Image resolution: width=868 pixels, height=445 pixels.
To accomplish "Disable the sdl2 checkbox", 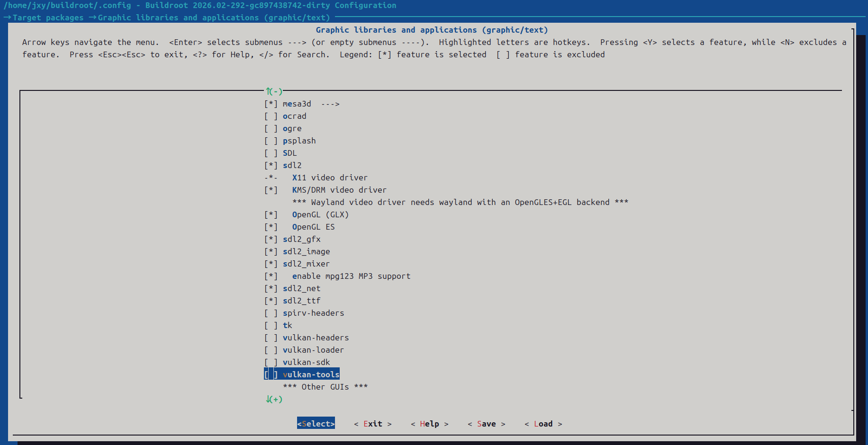I will [x=271, y=165].
